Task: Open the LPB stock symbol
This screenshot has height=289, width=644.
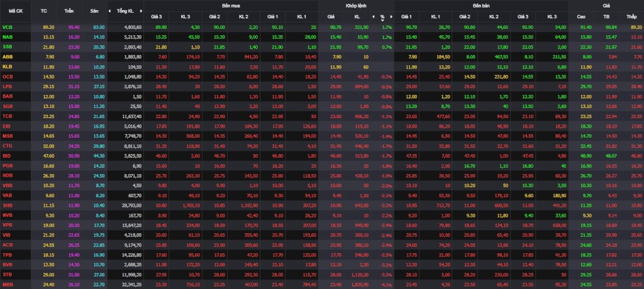Action: tap(7, 87)
